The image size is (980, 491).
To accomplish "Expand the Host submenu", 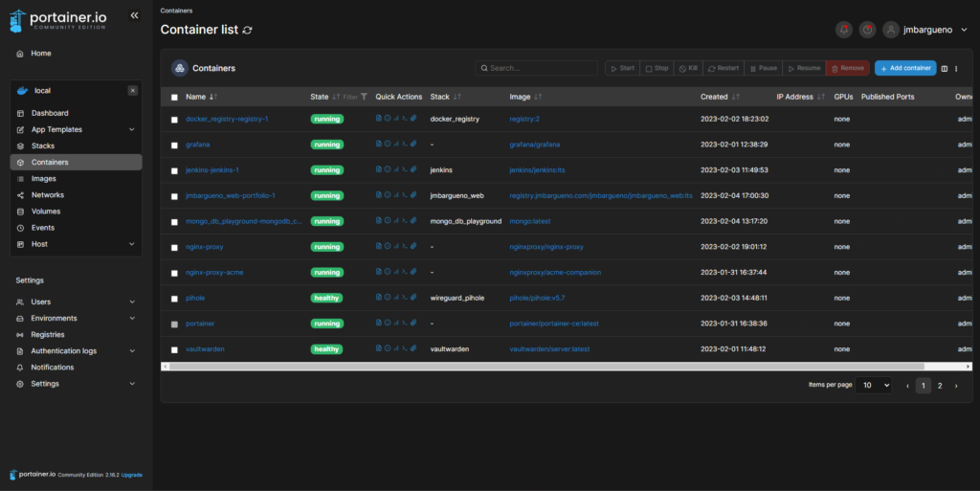I will 131,244.
